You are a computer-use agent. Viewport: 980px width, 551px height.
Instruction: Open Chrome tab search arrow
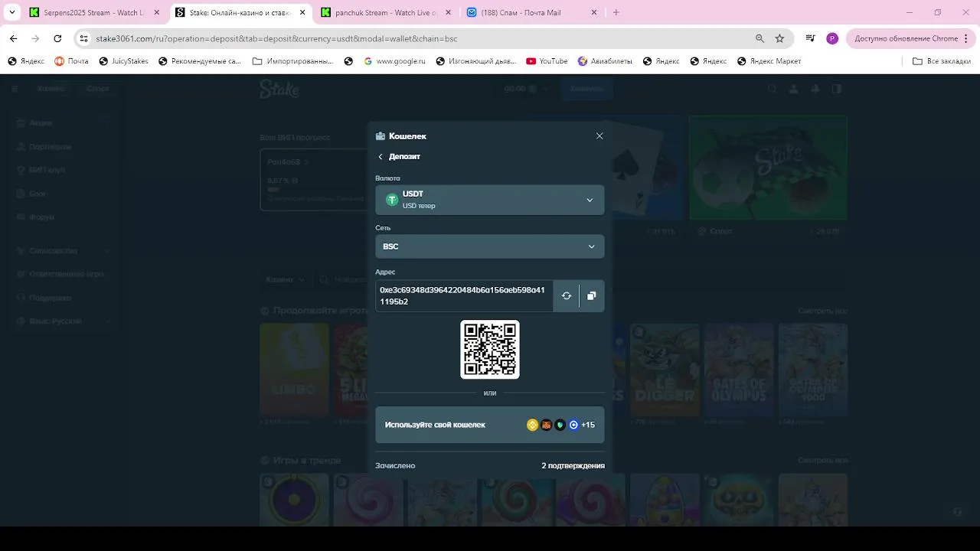point(12,12)
